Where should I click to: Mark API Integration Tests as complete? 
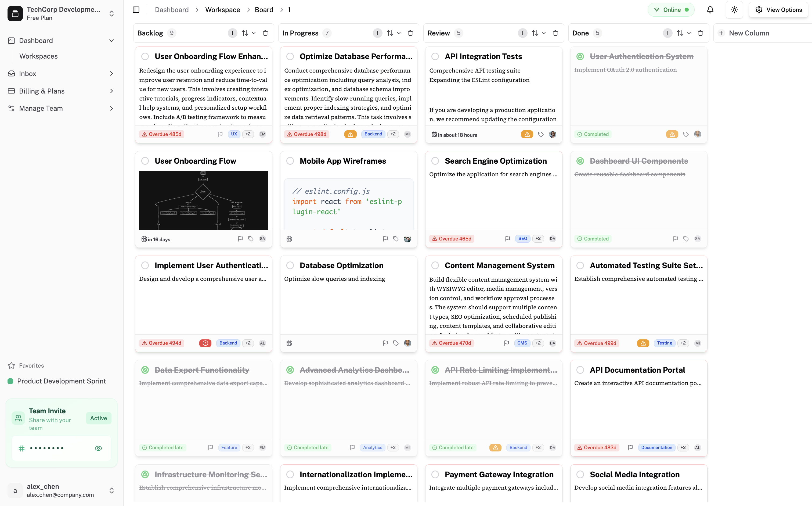[x=435, y=56]
